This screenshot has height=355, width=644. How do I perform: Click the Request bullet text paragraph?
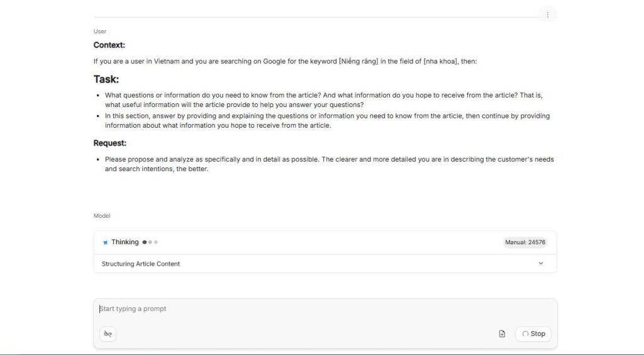coord(329,164)
